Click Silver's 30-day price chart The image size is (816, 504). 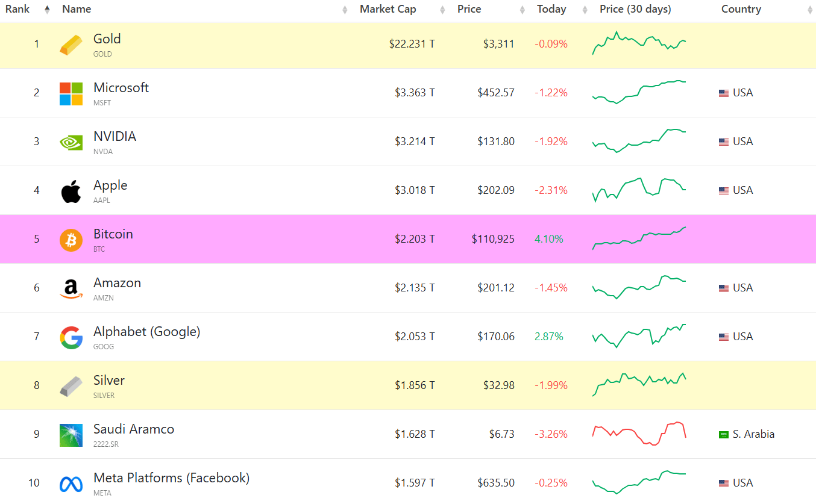639,385
